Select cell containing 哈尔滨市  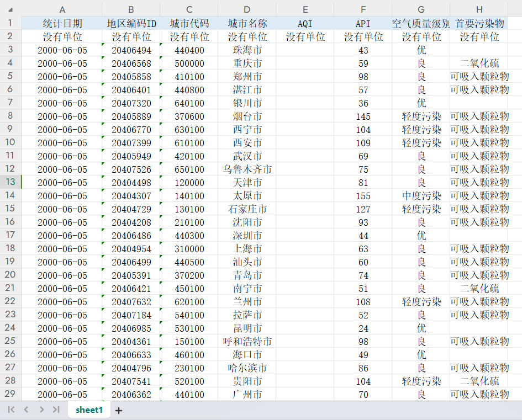247,368
